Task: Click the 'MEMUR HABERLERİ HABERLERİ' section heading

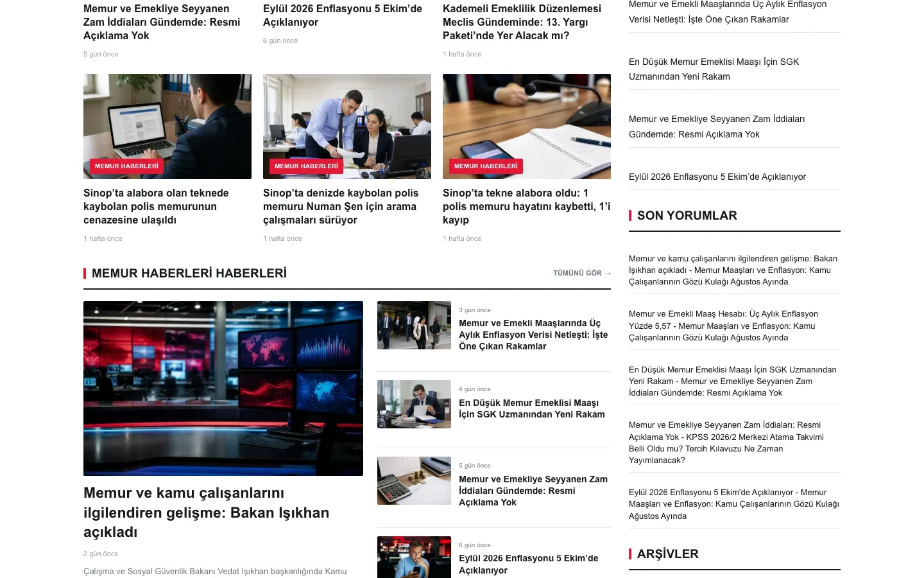Action: 189,274
